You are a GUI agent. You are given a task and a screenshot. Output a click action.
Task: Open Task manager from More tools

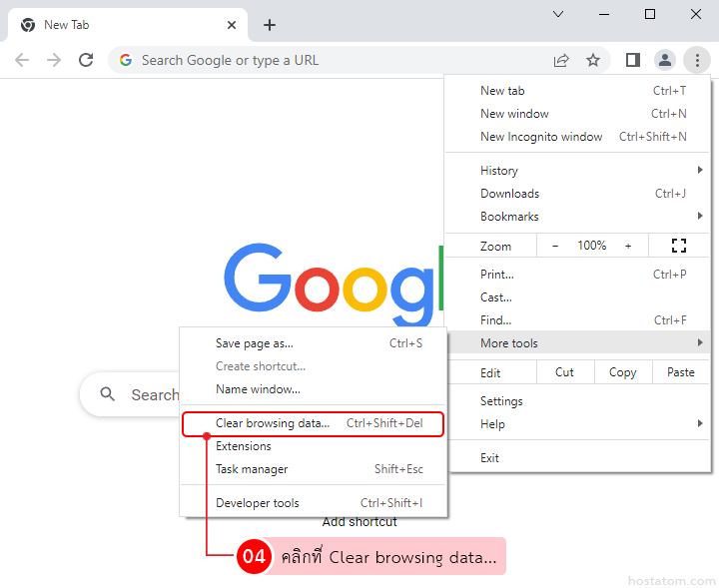pos(252,469)
